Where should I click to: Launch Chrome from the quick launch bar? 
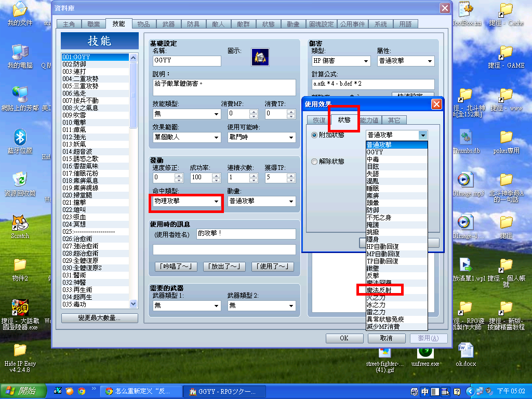click(x=82, y=391)
